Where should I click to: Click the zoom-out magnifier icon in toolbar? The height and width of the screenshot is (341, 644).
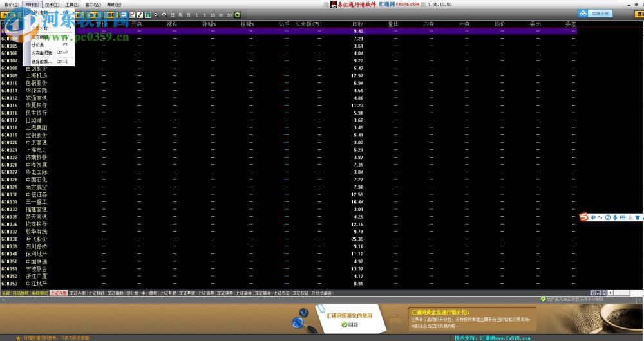pos(156,15)
